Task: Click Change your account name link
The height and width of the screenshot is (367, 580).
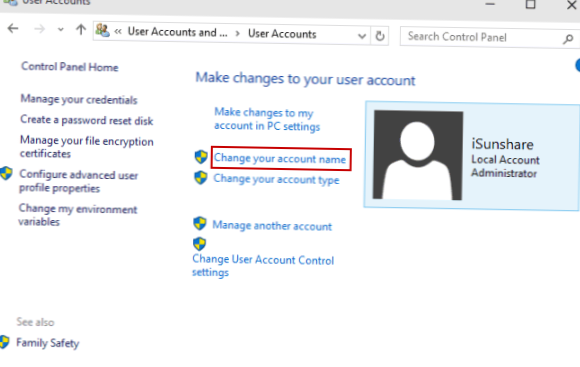Action: [280, 159]
